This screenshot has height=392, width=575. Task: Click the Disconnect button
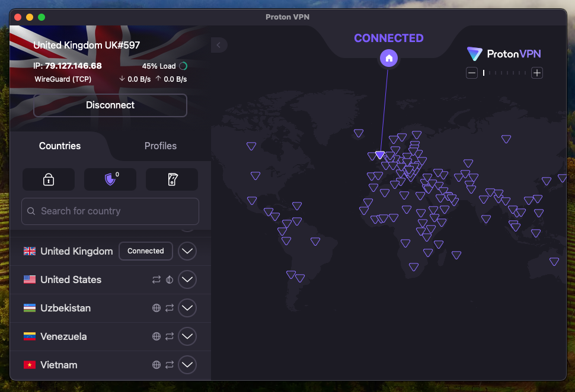point(110,105)
